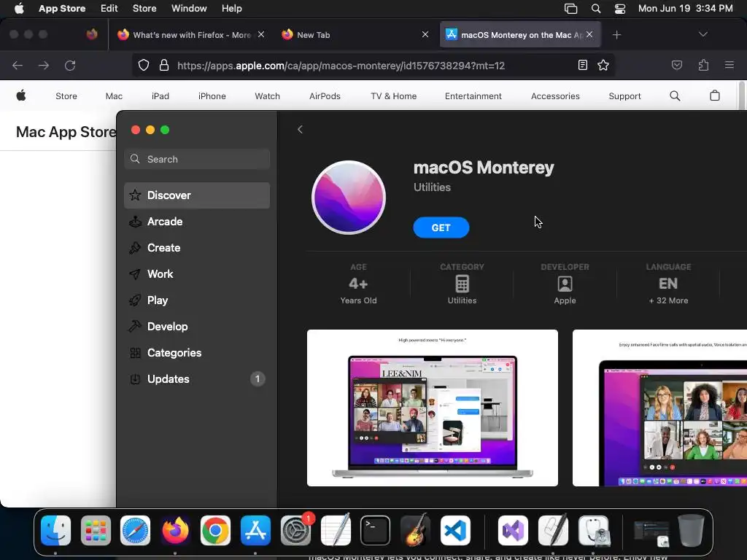Open iPhone link in apple.com nav
This screenshot has height=560, width=747.
pyautogui.click(x=212, y=96)
